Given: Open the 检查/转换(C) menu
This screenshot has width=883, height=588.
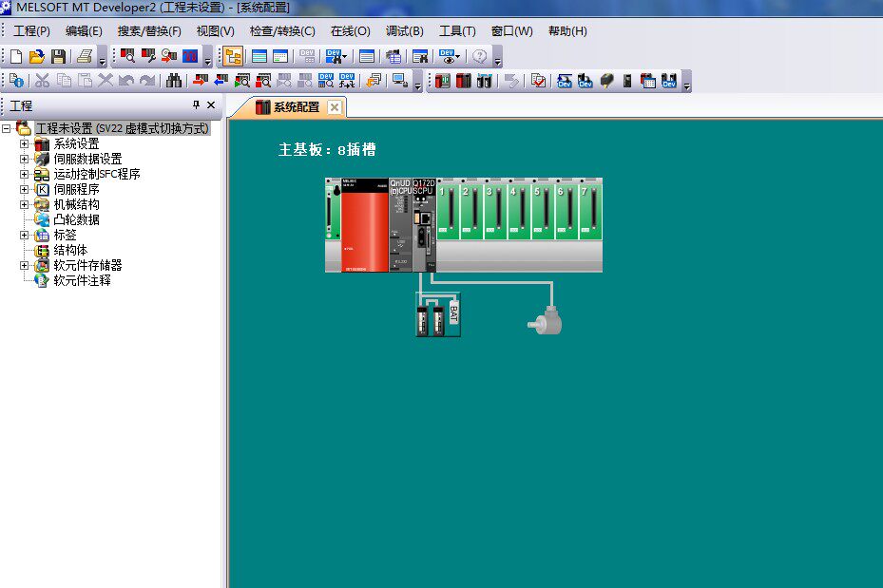Looking at the screenshot, I should pos(282,31).
